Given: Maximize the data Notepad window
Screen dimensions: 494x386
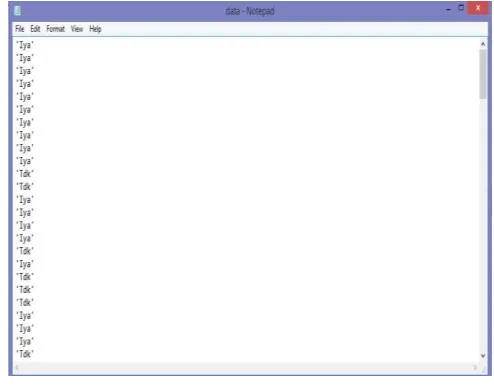Looking at the screenshot, I should click(461, 8).
